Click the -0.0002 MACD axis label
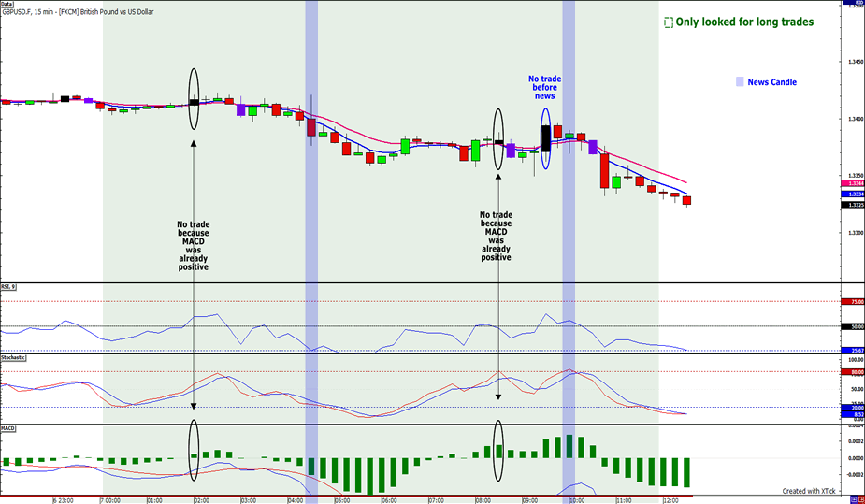865x504 pixels. (855, 475)
